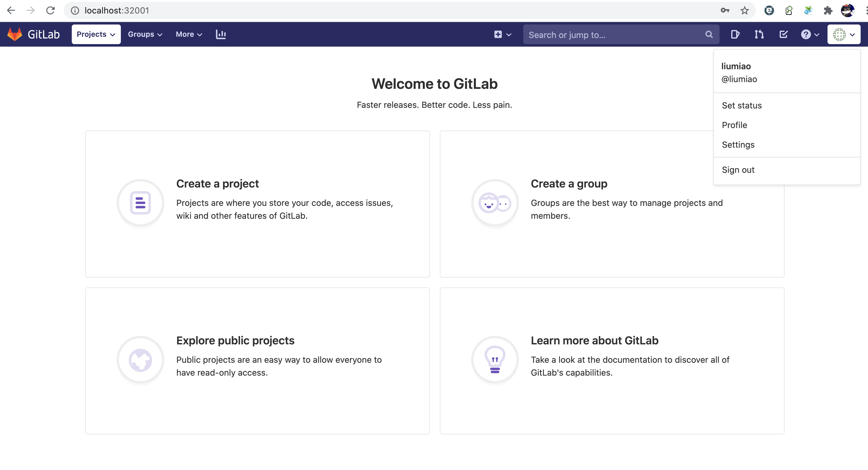
Task: Click the Faster releases tagline text
Action: tap(434, 105)
